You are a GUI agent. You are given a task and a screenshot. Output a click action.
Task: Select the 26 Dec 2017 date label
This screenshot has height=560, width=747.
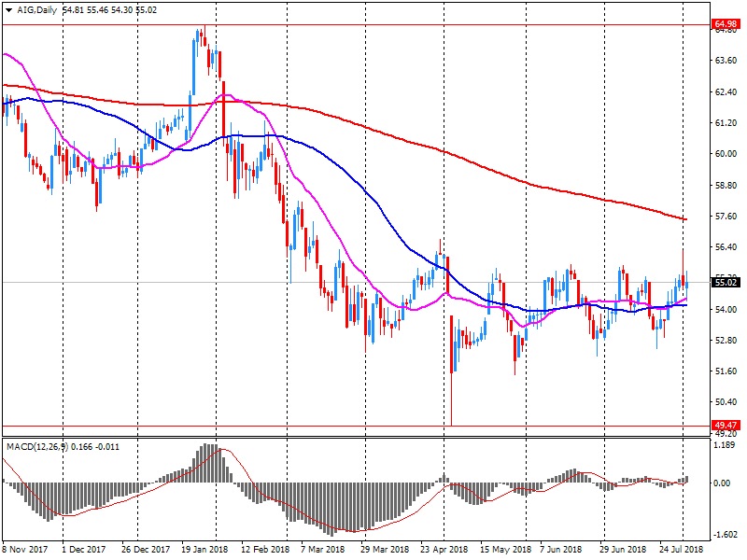click(146, 549)
